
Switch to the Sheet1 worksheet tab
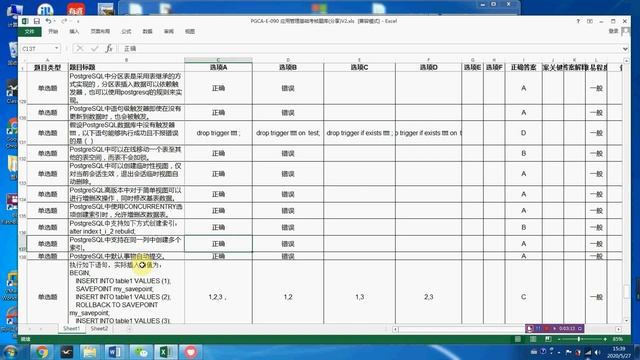click(x=71, y=329)
